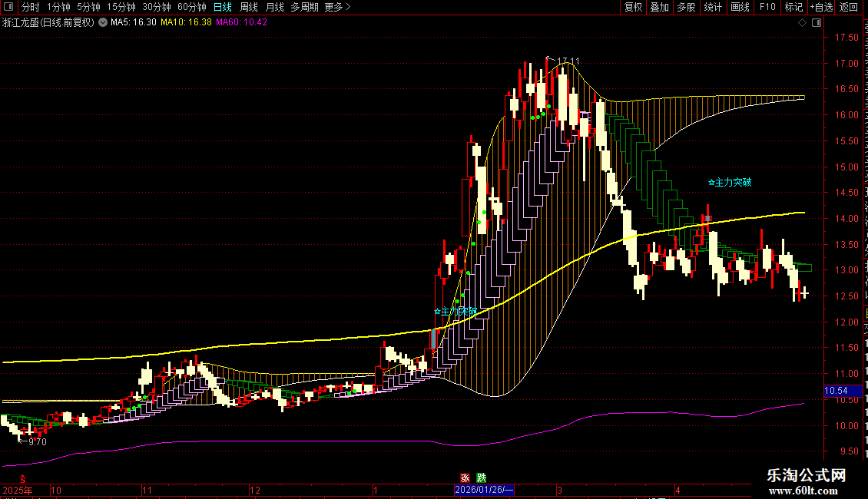Image resolution: width=868 pixels, height=499 pixels.
Task: Click the upper-right 主力突破 star signal
Action: tap(731, 182)
